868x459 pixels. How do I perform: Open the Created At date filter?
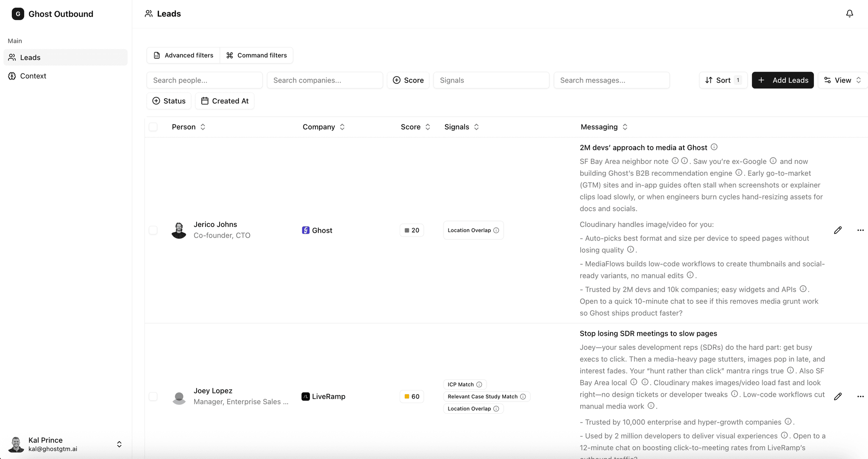[x=225, y=101]
